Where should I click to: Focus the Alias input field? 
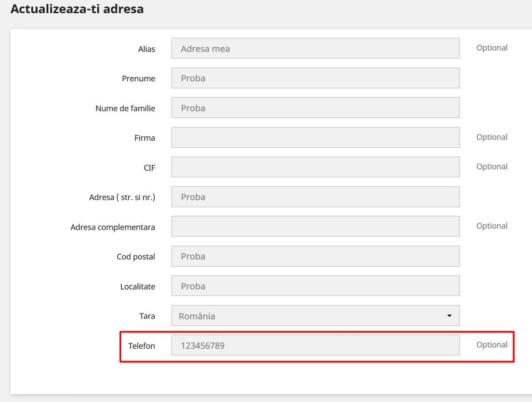[315, 48]
